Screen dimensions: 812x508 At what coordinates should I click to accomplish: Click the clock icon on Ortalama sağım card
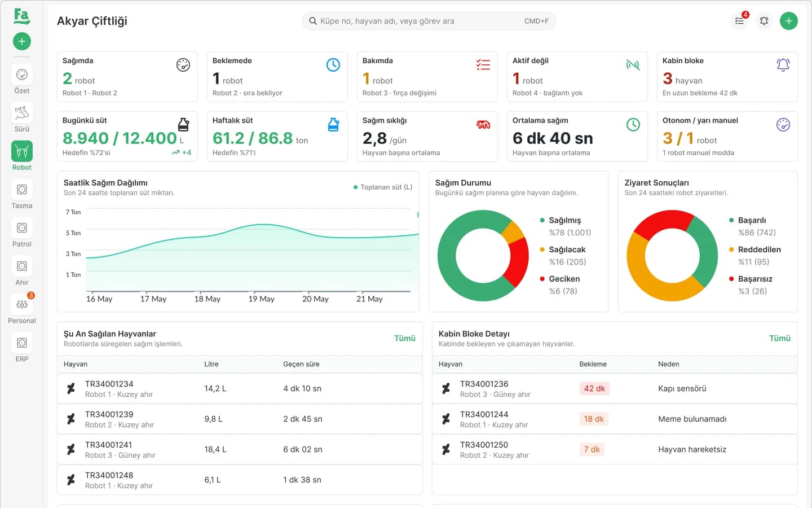pyautogui.click(x=633, y=125)
